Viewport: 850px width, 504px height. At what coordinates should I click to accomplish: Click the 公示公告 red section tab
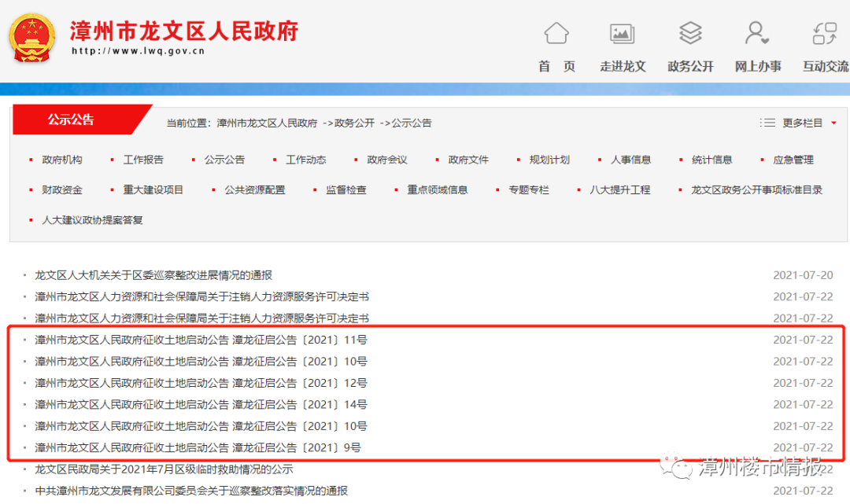71,120
